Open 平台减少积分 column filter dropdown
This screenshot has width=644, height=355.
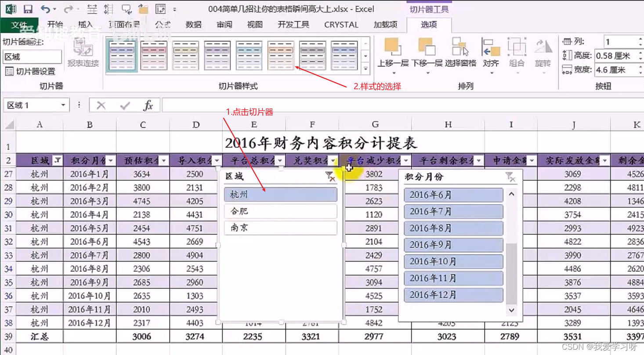point(406,161)
